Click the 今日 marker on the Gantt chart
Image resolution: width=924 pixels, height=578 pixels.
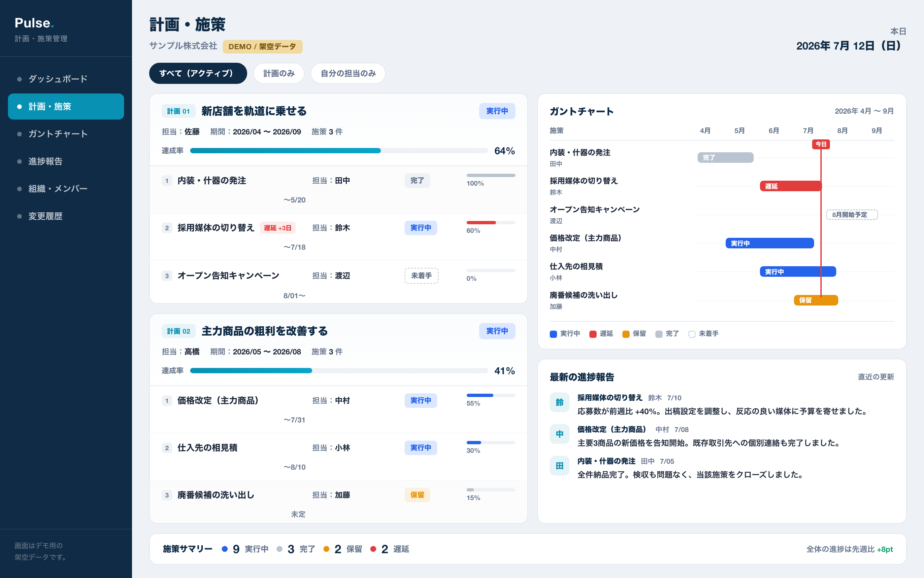pyautogui.click(x=821, y=145)
